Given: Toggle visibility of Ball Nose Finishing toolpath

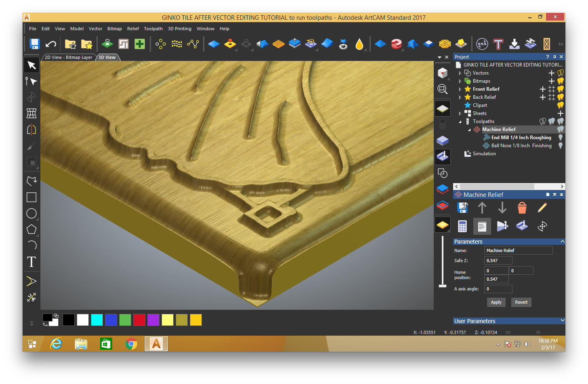Looking at the screenshot, I should pos(561,146).
